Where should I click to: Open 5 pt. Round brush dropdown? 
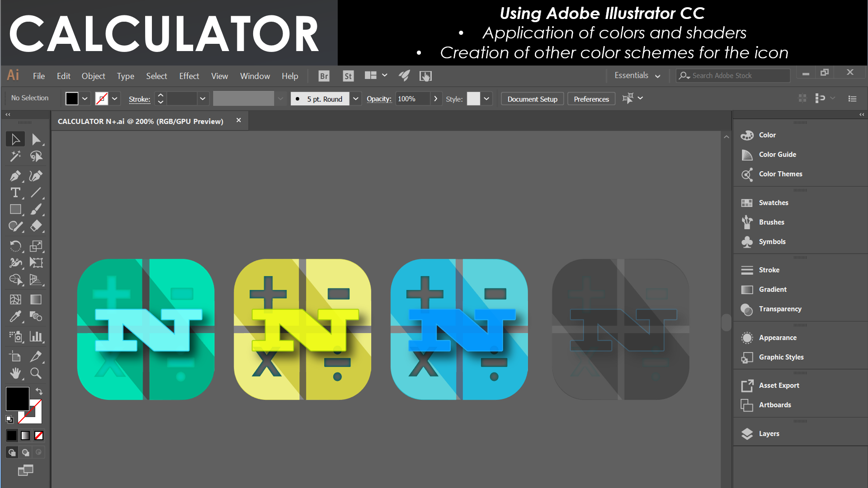[x=356, y=99]
